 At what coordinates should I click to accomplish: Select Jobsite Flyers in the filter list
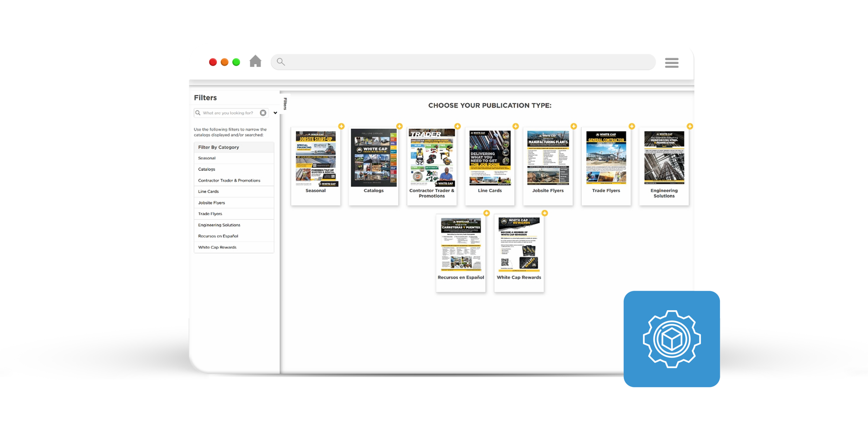tap(234, 203)
